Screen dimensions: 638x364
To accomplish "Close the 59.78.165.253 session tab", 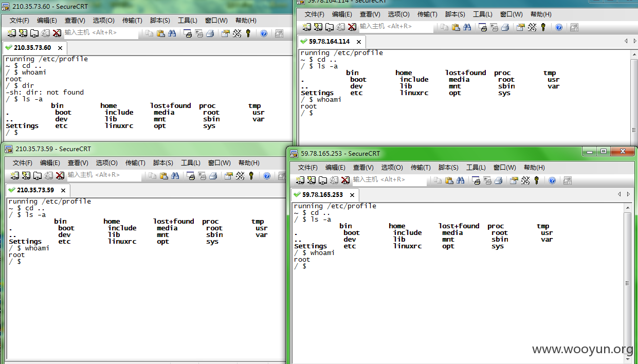I will coord(352,195).
